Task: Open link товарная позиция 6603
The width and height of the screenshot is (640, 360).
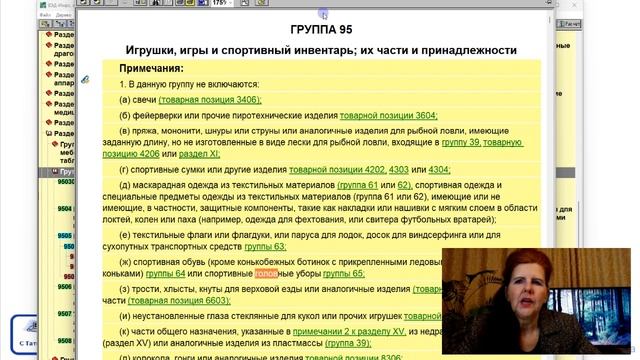Action: (179, 300)
